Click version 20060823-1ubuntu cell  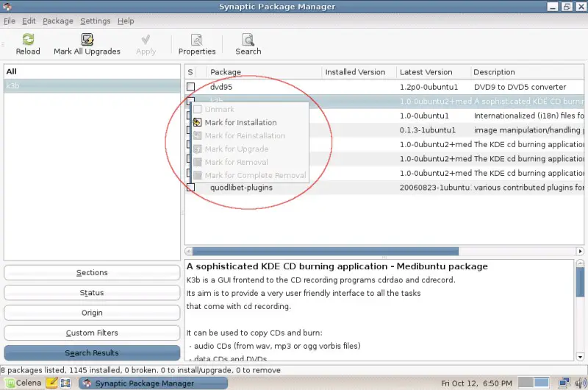click(x=434, y=188)
